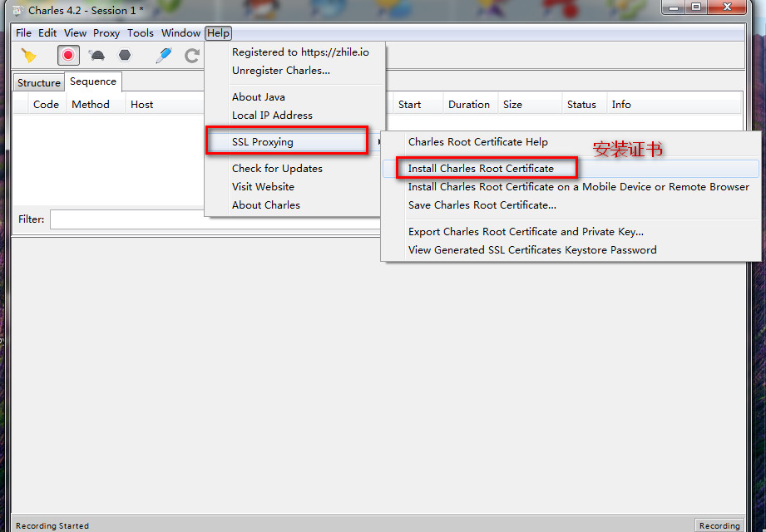Maximize the Charles window
Image resolution: width=766 pixels, height=532 pixels.
(696, 7)
